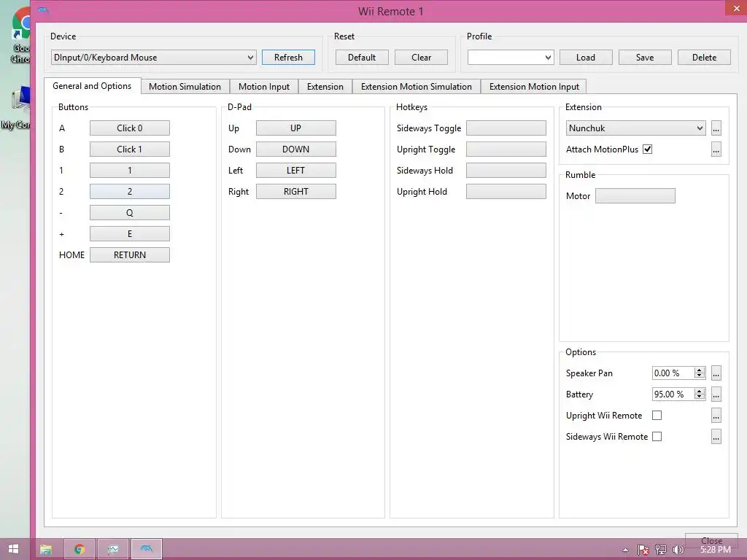The width and height of the screenshot is (747, 560).
Task: Open the Profile combo box
Action: point(510,58)
